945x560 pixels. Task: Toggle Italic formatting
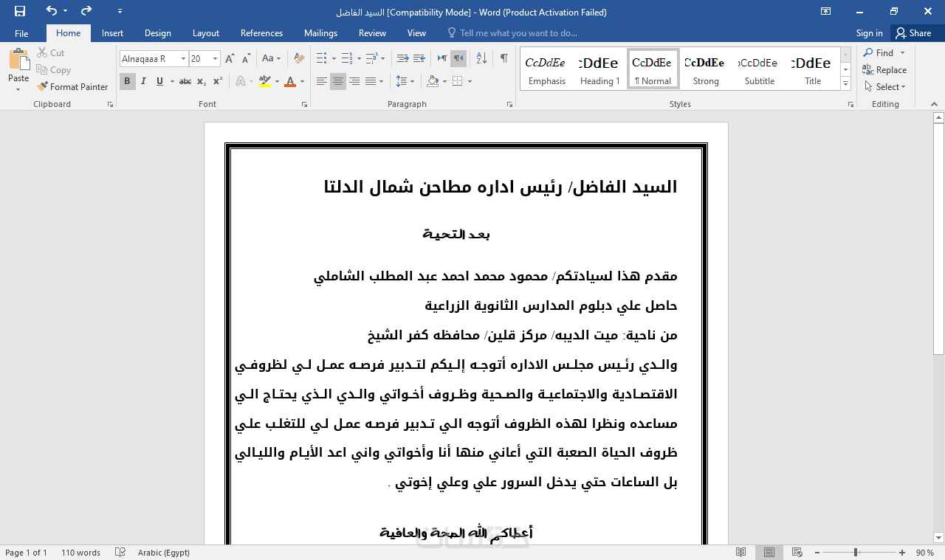(x=143, y=81)
